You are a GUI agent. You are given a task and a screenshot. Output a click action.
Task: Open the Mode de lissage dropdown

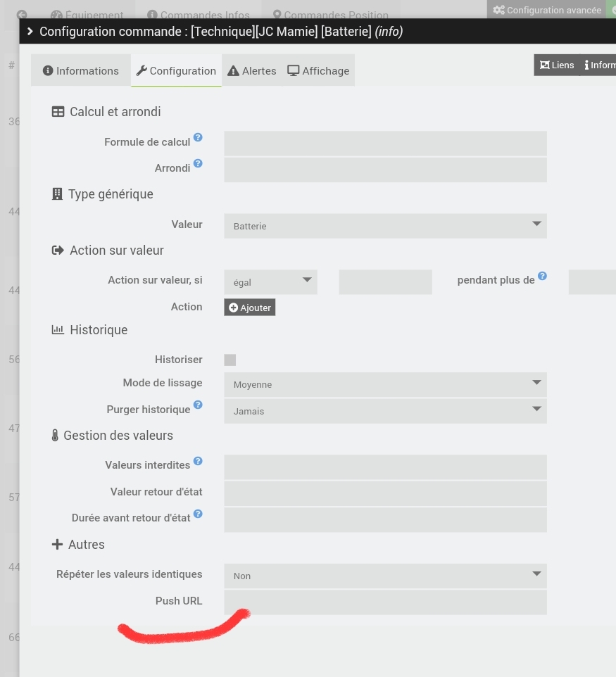pyautogui.click(x=384, y=384)
